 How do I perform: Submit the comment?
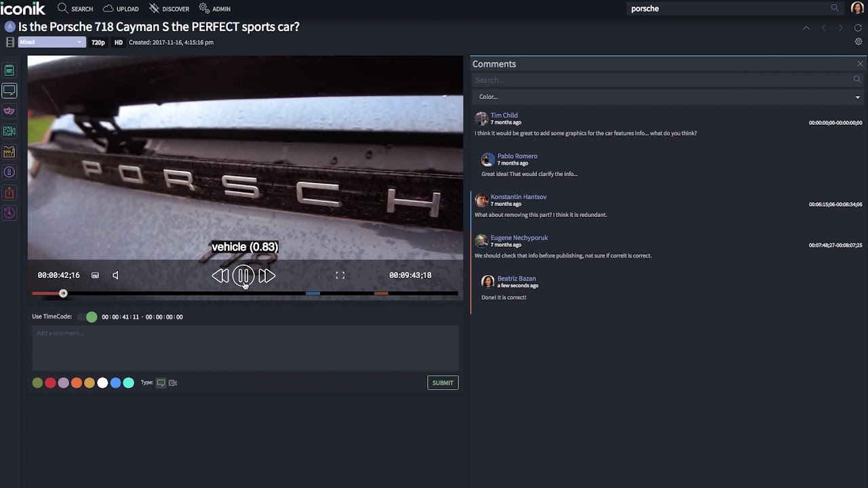(443, 383)
